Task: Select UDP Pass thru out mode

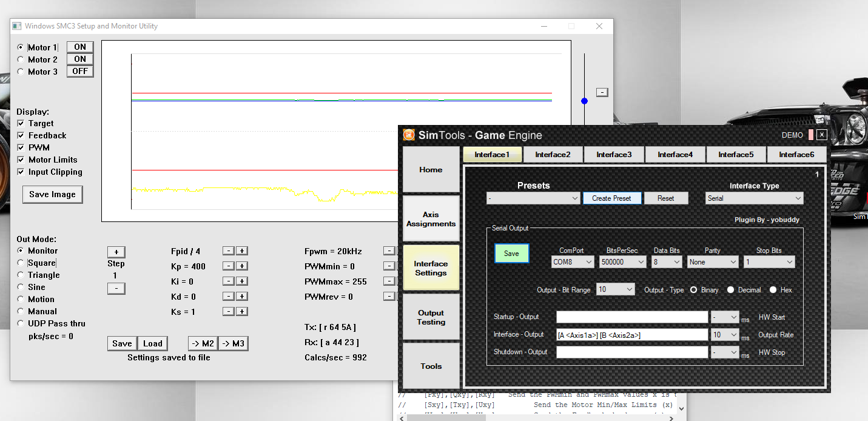Action: (21, 323)
